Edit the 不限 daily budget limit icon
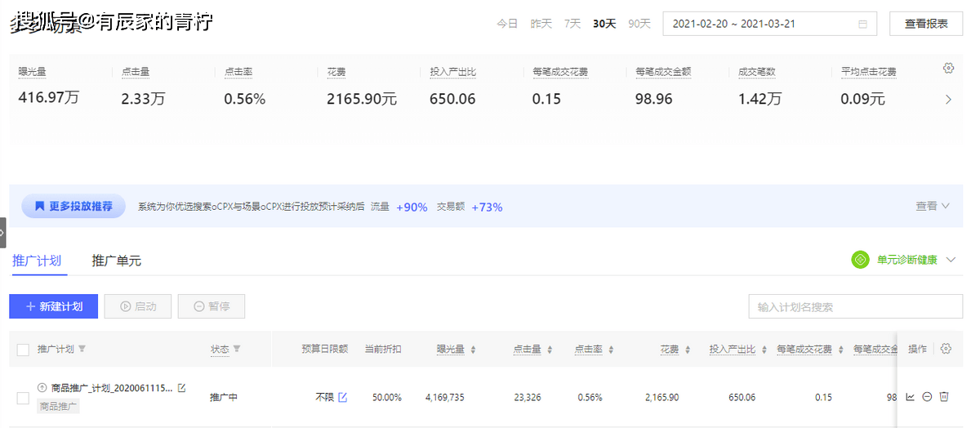Screen dimensions: 980x428 pos(343,398)
